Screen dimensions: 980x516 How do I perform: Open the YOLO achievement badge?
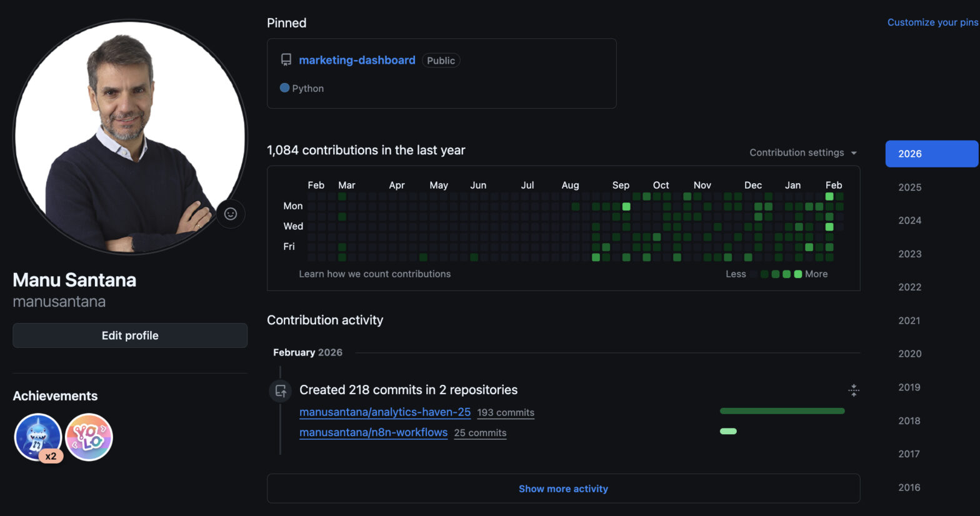[89, 437]
